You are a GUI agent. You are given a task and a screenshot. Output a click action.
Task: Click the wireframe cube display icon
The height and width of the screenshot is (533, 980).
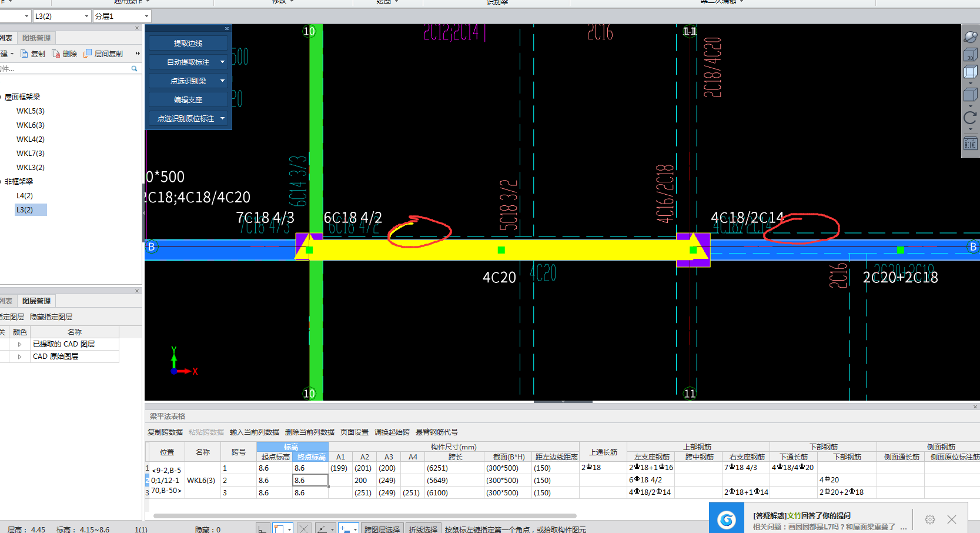coord(970,72)
